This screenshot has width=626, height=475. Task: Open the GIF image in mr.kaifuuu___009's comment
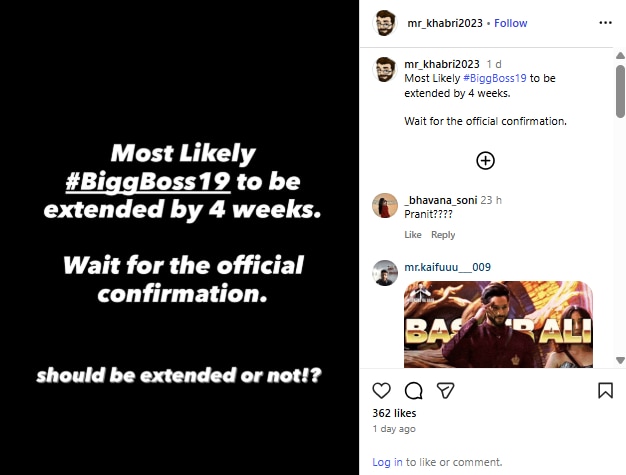pos(498,325)
